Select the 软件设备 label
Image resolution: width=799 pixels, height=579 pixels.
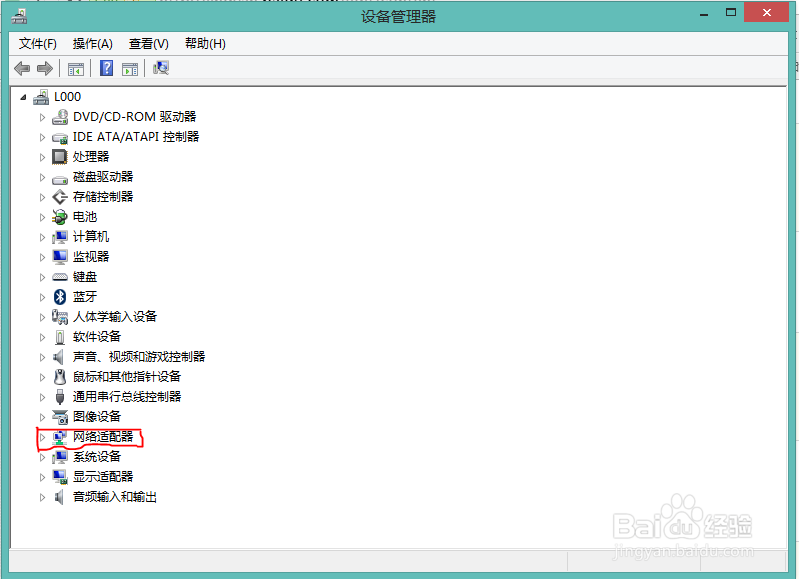tap(97, 336)
